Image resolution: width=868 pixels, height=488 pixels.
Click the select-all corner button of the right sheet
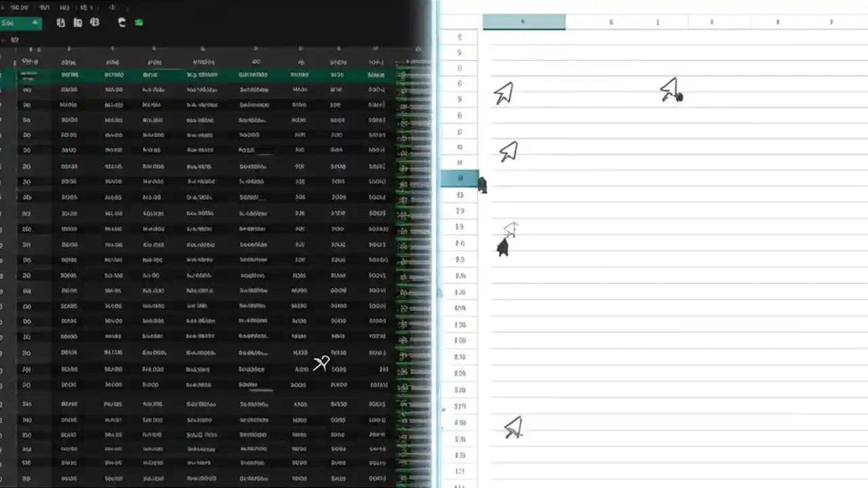[x=458, y=22]
